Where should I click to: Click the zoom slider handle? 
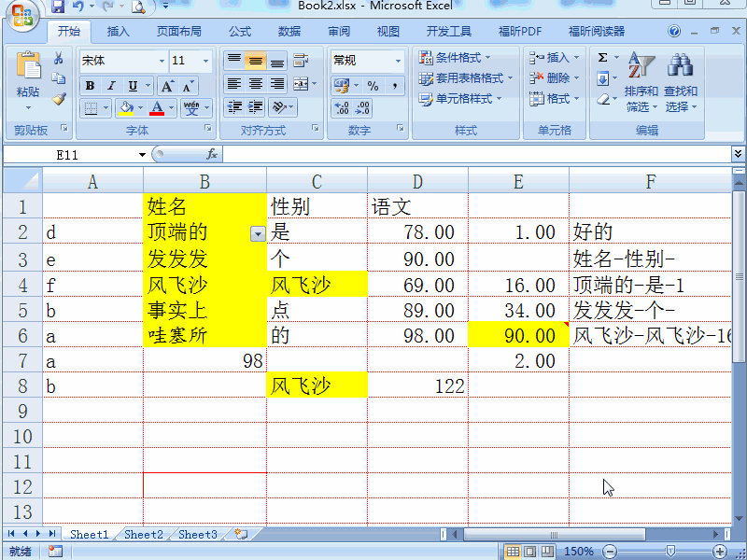pyautogui.click(x=670, y=552)
